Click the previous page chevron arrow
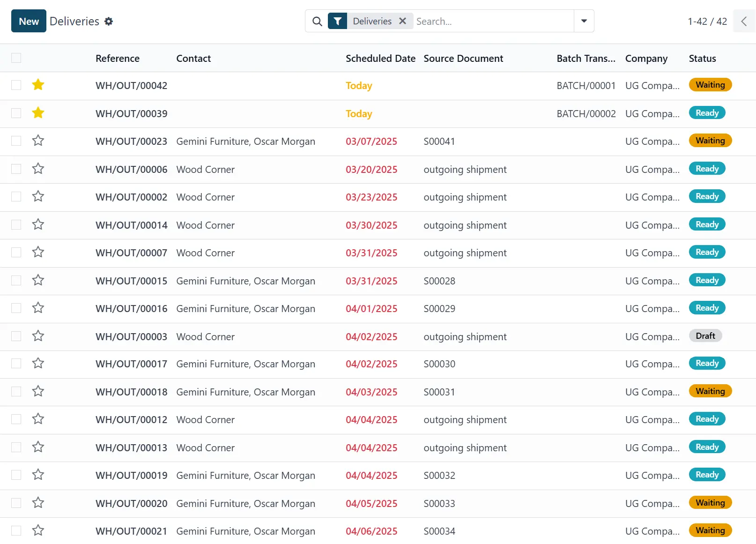 744,22
